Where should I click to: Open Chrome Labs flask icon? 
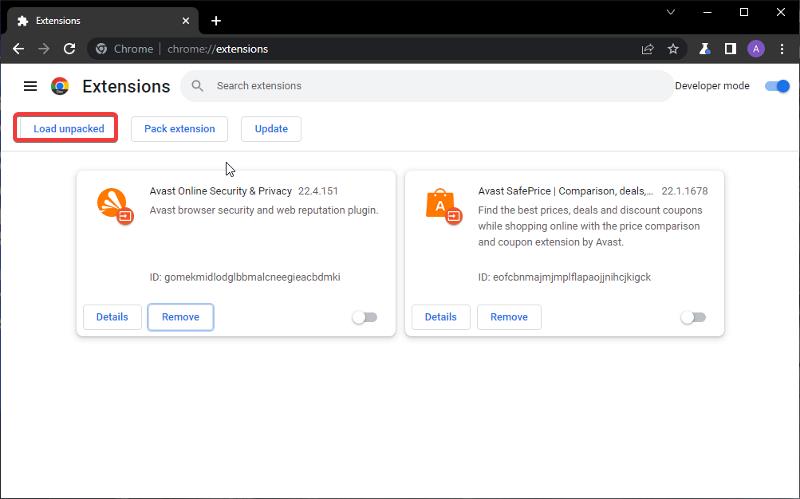(x=705, y=48)
